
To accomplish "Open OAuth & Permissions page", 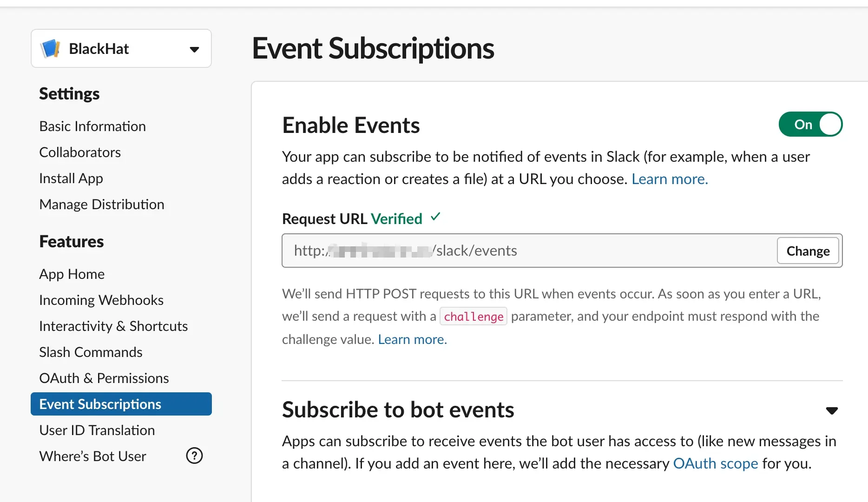I will point(104,378).
